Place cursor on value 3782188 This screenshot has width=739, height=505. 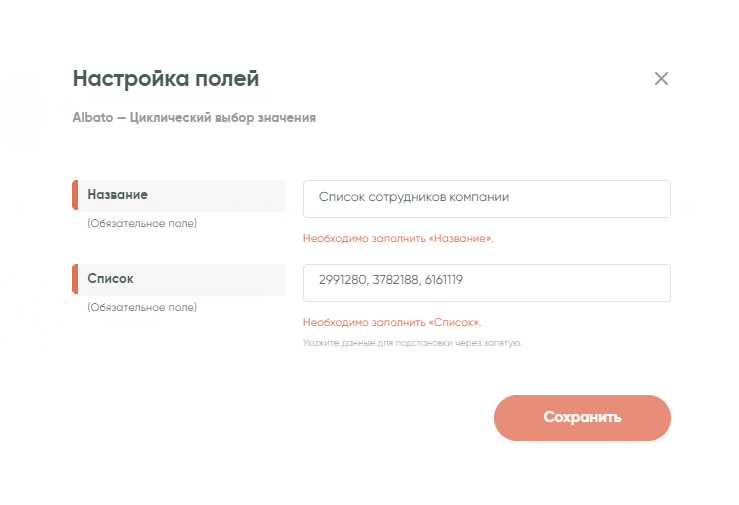(x=393, y=282)
